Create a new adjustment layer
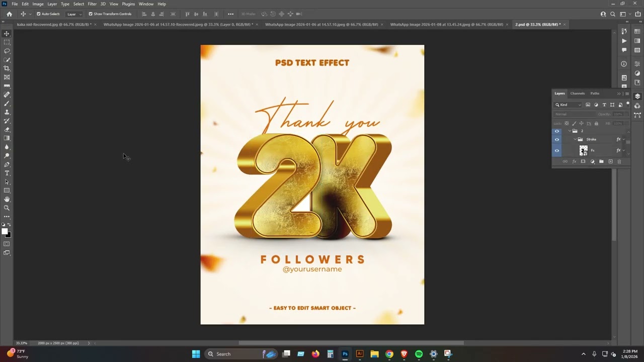The image size is (644, 362). click(x=592, y=161)
